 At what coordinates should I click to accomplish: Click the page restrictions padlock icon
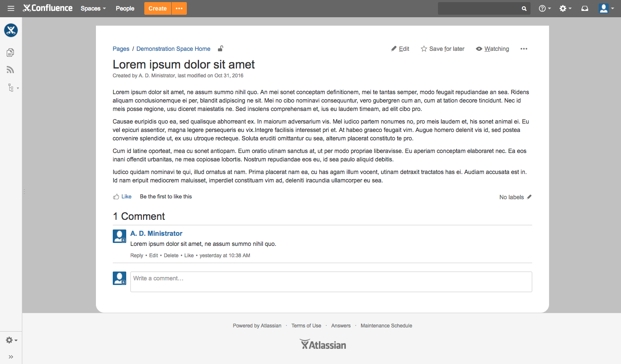[x=220, y=49]
